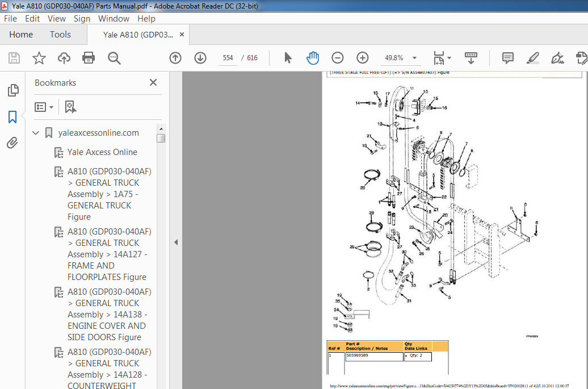Switch to the Tools tab
Image resolution: width=588 pixels, height=389 pixels.
(60, 35)
